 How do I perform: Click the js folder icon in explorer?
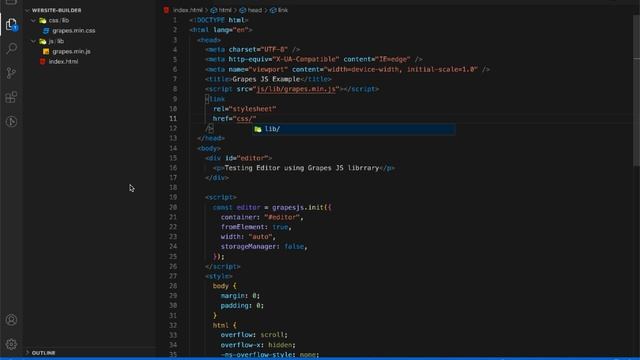pos(42,41)
